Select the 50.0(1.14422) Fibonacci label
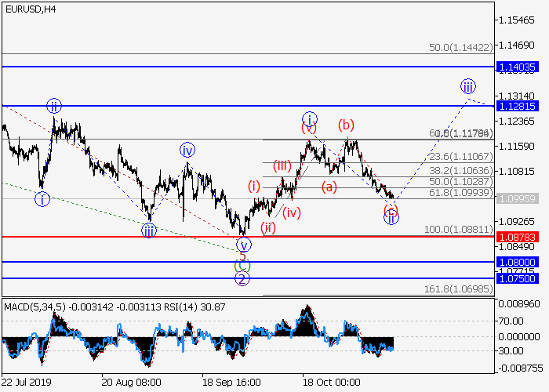The width and height of the screenshot is (549, 392). tap(460, 48)
